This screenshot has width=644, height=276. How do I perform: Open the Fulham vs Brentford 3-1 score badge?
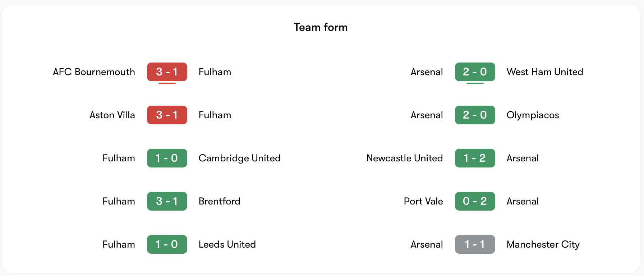click(x=167, y=201)
